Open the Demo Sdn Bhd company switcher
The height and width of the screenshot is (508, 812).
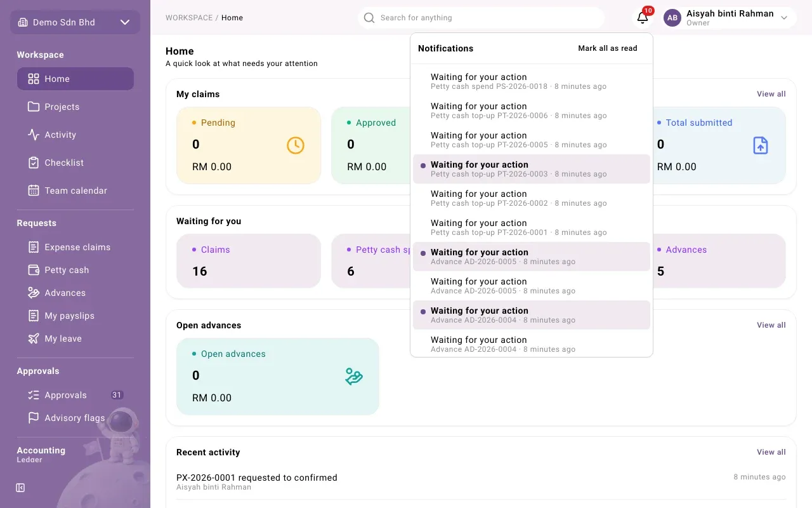[x=75, y=22]
